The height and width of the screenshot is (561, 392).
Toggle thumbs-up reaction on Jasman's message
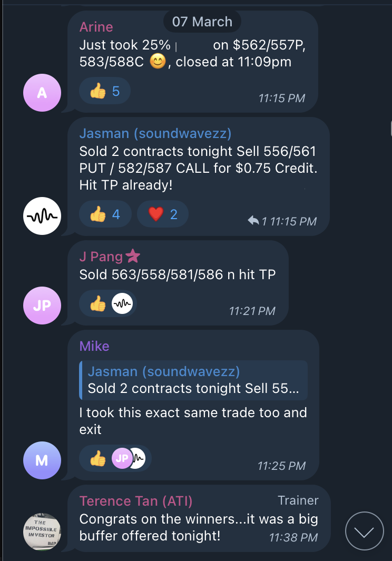[x=105, y=215]
